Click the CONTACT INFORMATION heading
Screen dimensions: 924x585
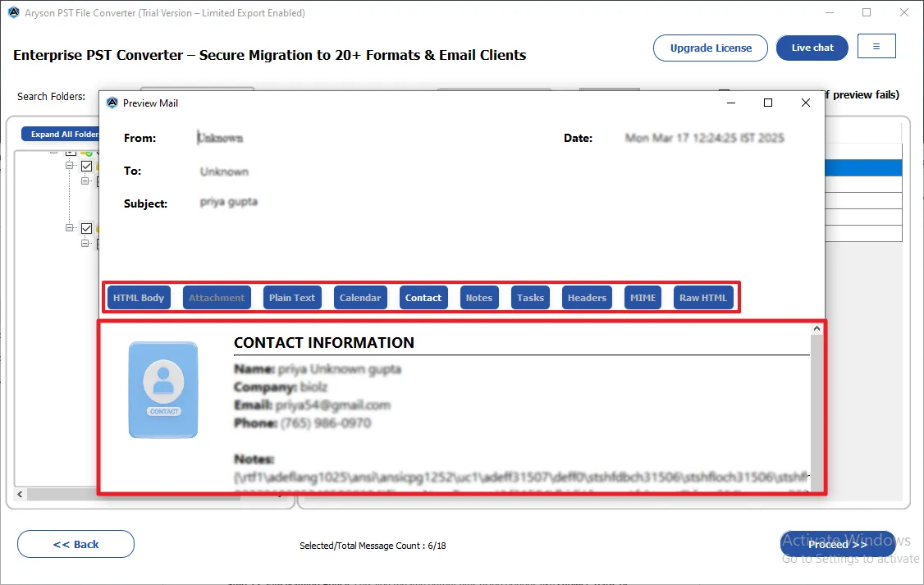tap(324, 342)
